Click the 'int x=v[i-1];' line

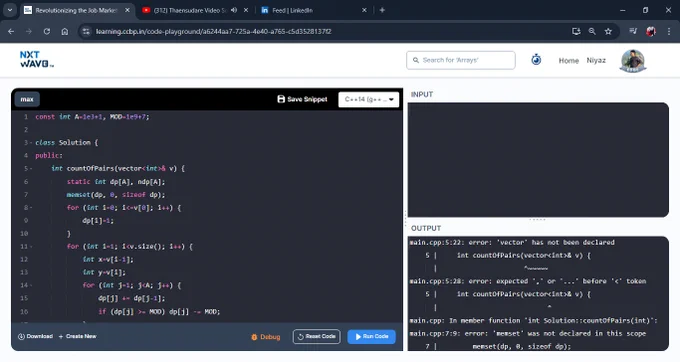pyautogui.click(x=108, y=259)
